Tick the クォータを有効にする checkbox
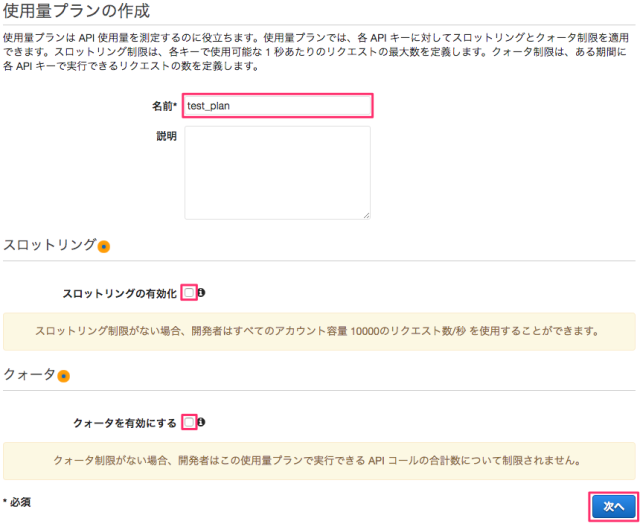Screen dimensions: 640x524 [x=189, y=423]
